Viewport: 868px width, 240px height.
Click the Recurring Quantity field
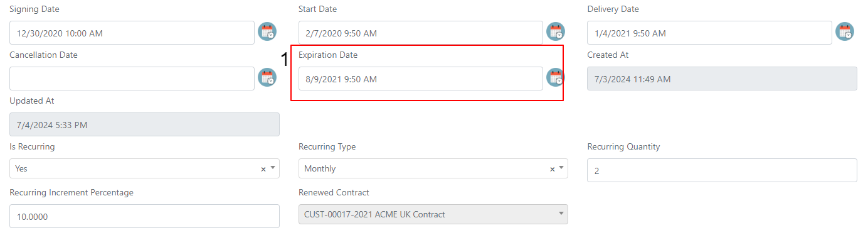click(x=722, y=170)
